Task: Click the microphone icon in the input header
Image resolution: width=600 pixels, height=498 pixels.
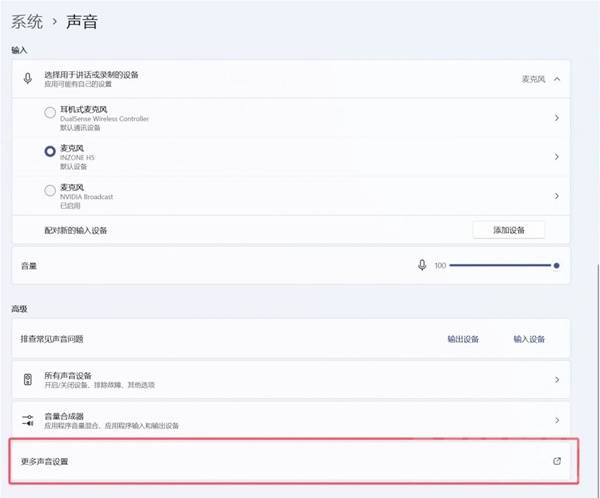Action: [27, 78]
